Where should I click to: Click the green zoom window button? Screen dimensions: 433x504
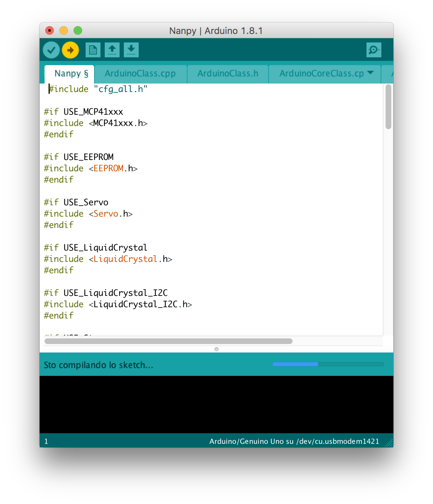pyautogui.click(x=78, y=31)
